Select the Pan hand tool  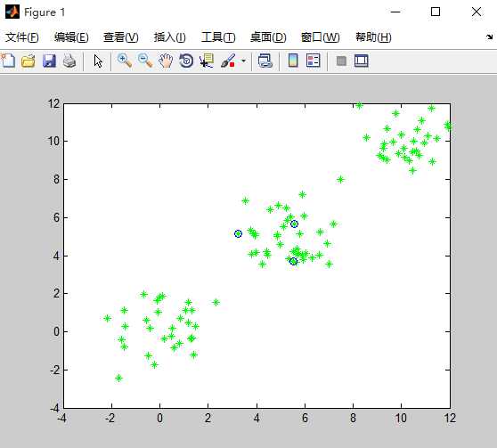[166, 61]
